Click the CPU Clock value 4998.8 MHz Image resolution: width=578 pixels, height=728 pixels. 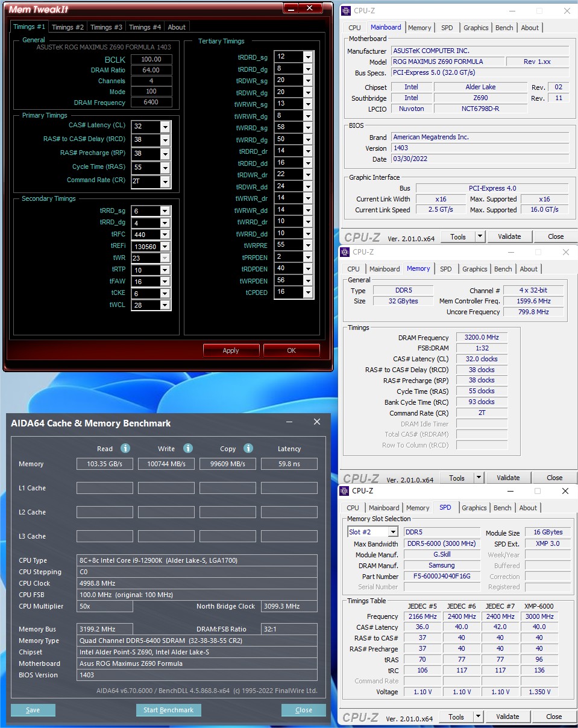point(198,583)
